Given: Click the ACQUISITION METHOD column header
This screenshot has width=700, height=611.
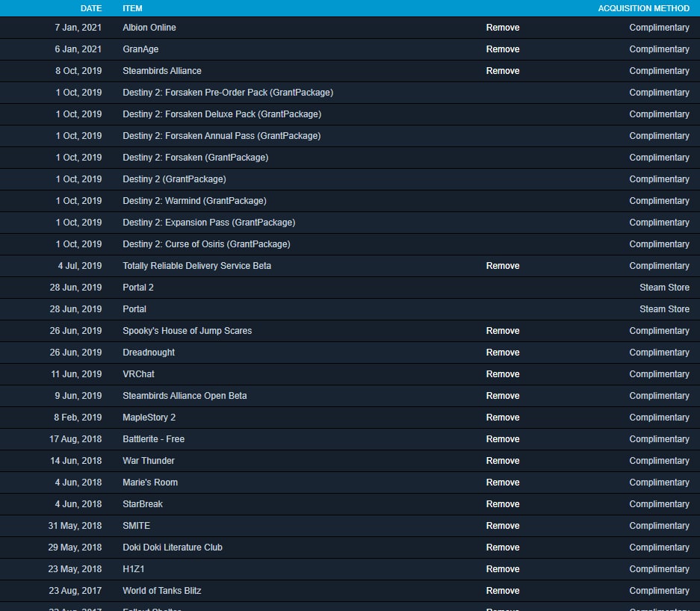Looking at the screenshot, I should pos(644,8).
